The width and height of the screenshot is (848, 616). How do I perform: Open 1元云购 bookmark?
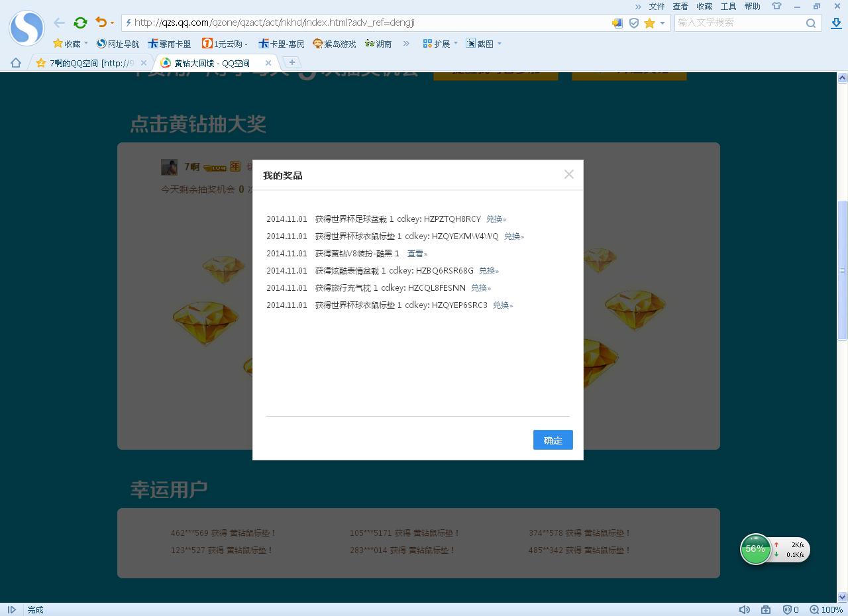[225, 44]
